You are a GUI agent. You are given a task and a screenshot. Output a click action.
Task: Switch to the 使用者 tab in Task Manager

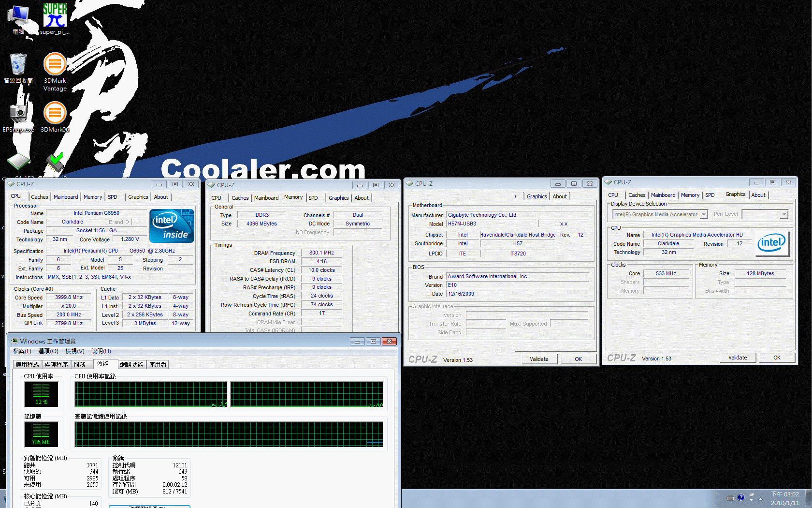point(158,365)
